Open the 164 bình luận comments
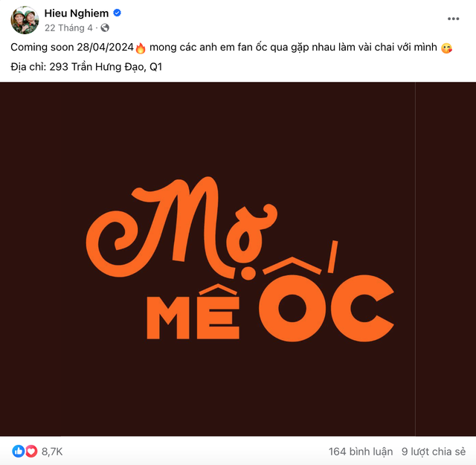This screenshot has height=465, width=476. point(360,452)
